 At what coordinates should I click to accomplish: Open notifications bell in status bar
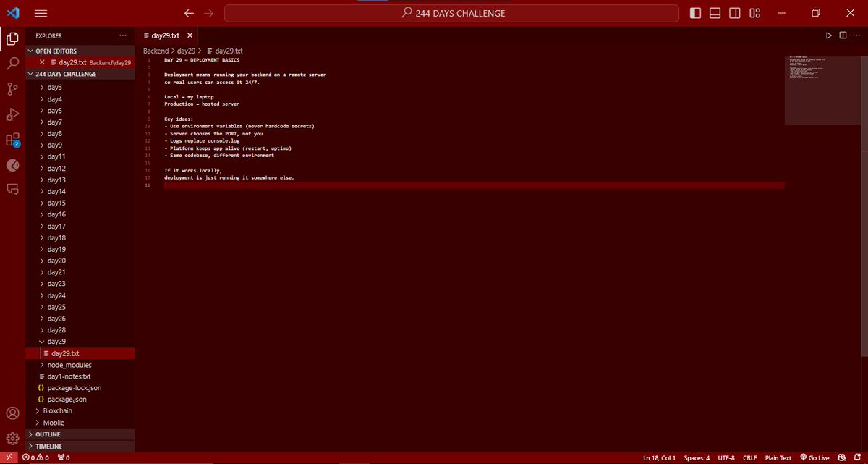858,457
